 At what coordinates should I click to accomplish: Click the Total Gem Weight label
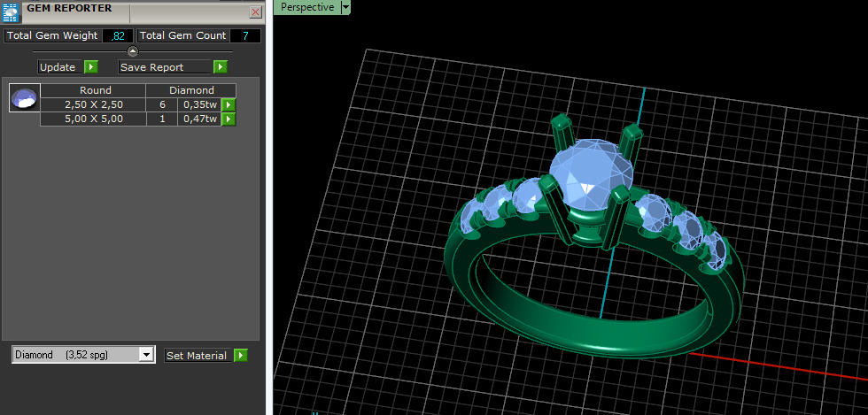52,36
